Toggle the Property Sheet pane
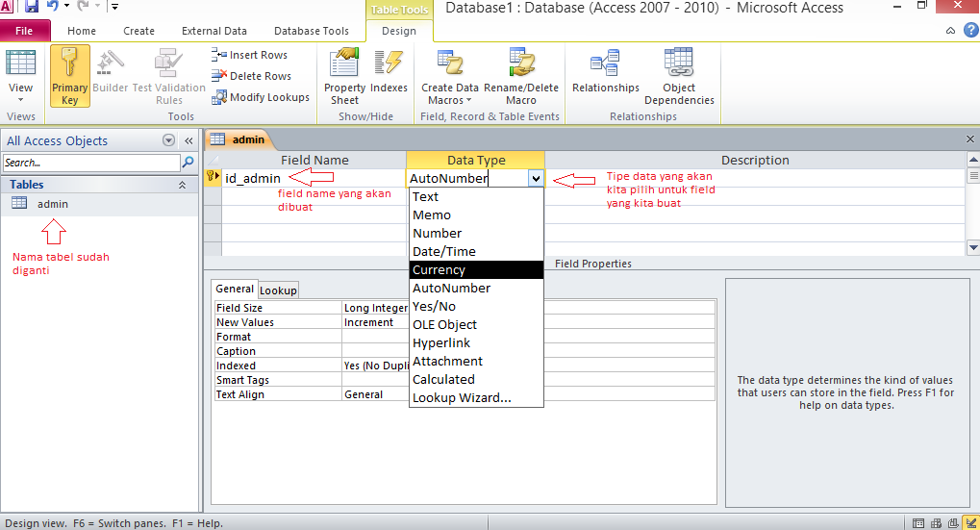980x530 pixels. pos(344,77)
